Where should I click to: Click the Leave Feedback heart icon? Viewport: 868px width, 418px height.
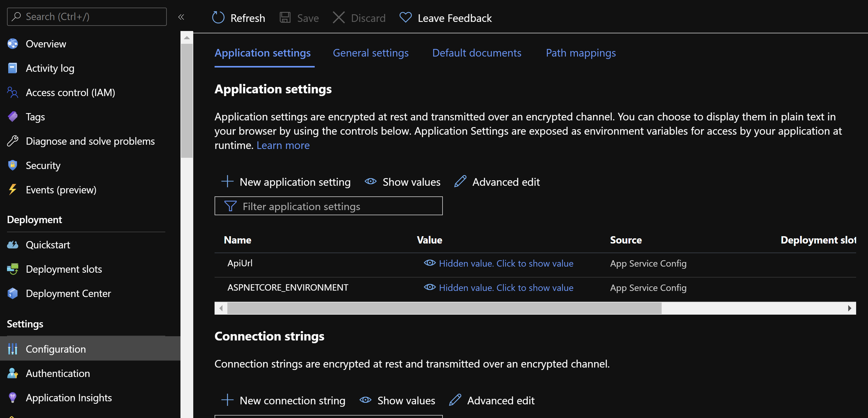[405, 18]
